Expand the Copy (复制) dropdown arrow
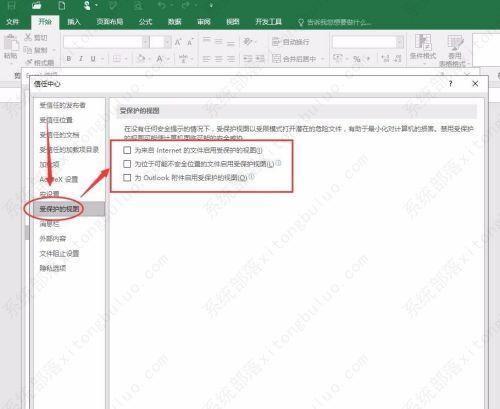This screenshot has height=409, width=500. coord(54,50)
